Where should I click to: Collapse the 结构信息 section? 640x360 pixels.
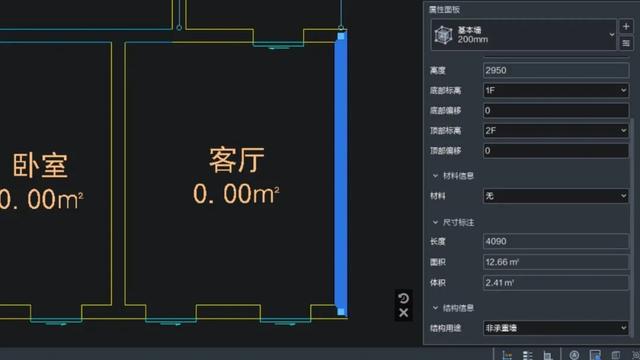[x=435, y=308]
